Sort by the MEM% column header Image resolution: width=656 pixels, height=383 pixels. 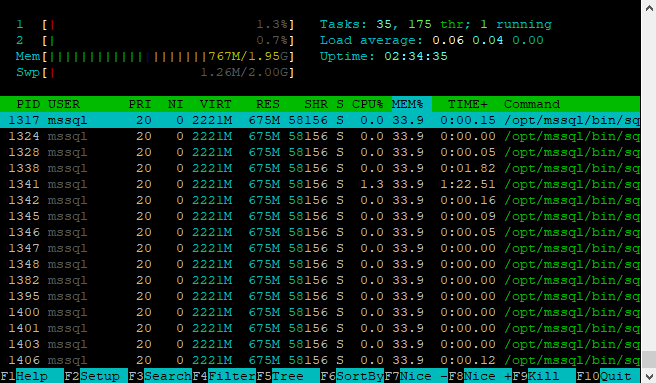(x=407, y=104)
